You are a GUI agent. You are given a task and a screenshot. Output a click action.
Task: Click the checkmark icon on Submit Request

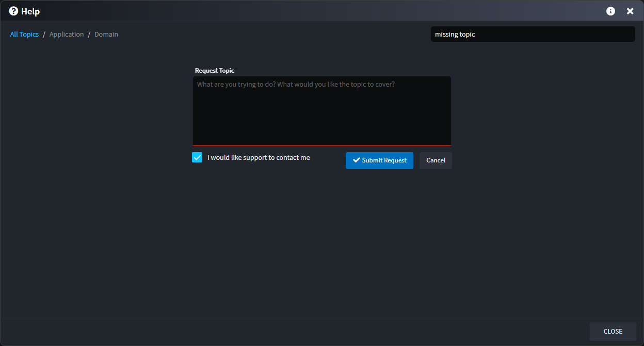coord(356,160)
